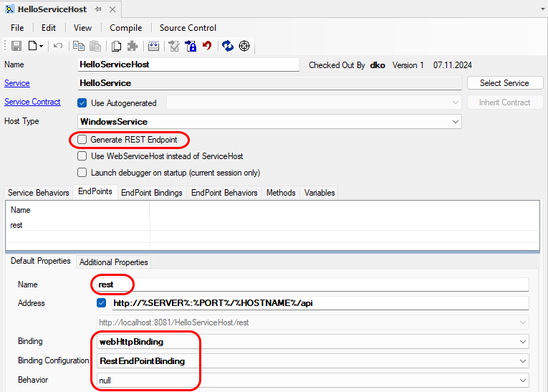Uncheck the Use Autogenerated checkbox
This screenshot has width=548, height=392.
point(82,102)
